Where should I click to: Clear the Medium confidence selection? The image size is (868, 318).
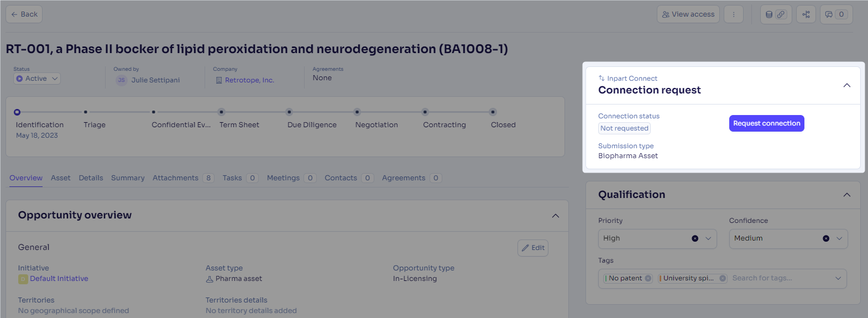click(826, 238)
